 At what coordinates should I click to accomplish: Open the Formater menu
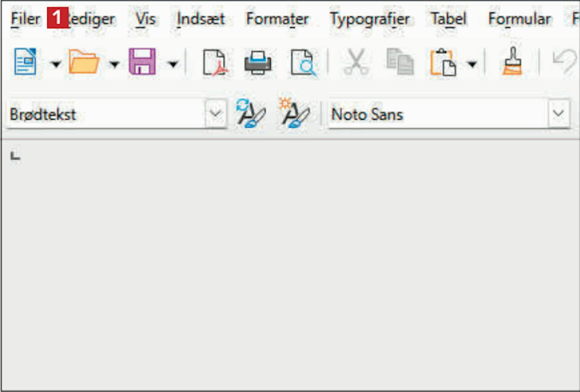[x=277, y=19]
